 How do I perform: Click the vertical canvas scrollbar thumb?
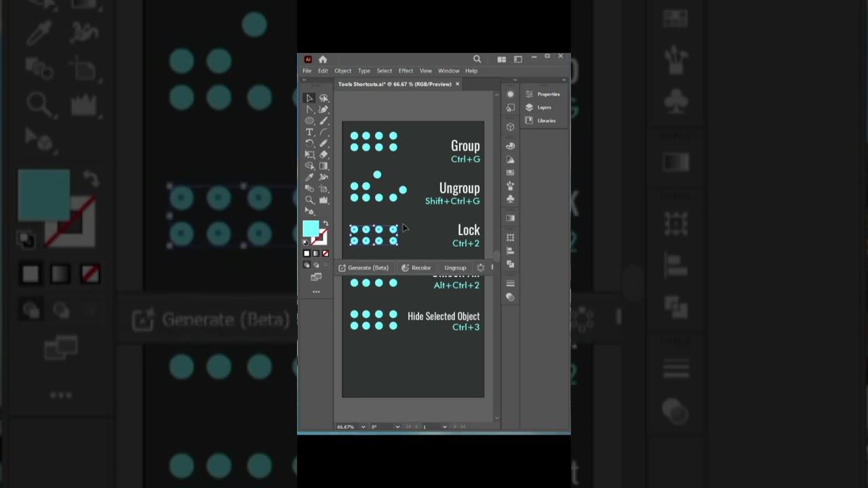496,256
